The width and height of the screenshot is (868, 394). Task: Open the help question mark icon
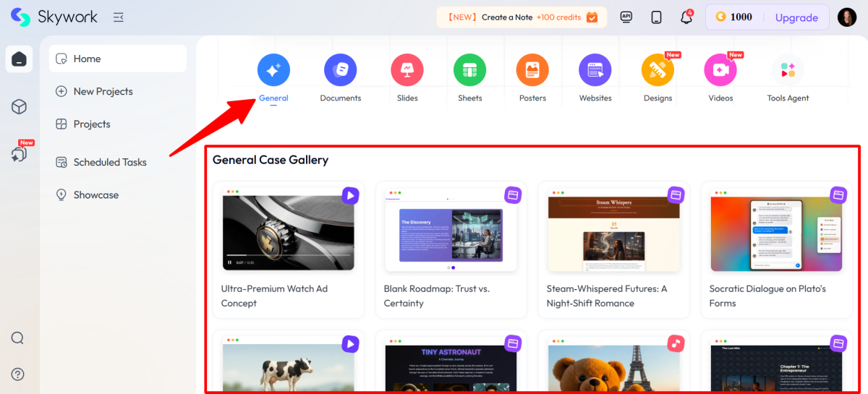(18, 374)
